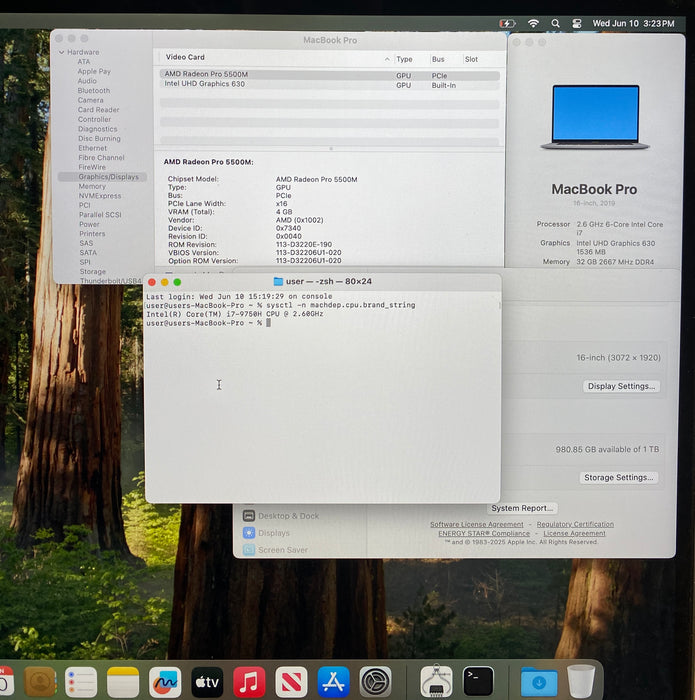Select Controller in the sidebar
This screenshot has width=695, height=700.
tap(95, 119)
